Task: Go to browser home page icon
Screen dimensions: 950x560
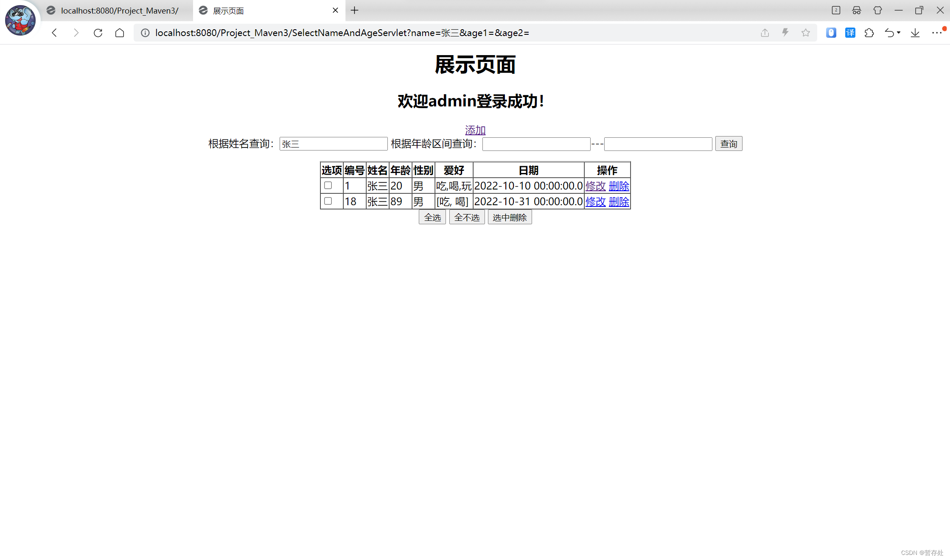Action: click(x=120, y=33)
